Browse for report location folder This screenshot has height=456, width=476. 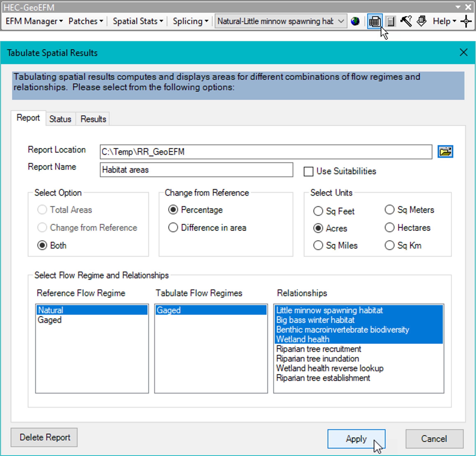445,152
